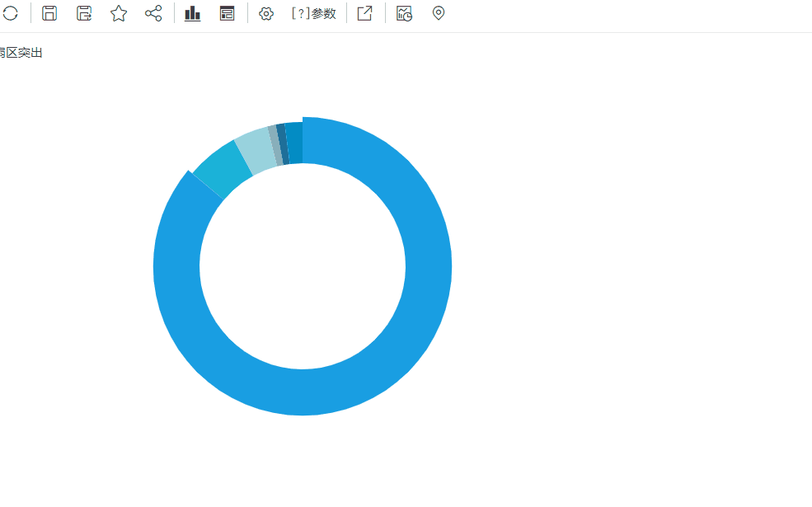
Task: Click the table layout icon
Action: tap(227, 13)
